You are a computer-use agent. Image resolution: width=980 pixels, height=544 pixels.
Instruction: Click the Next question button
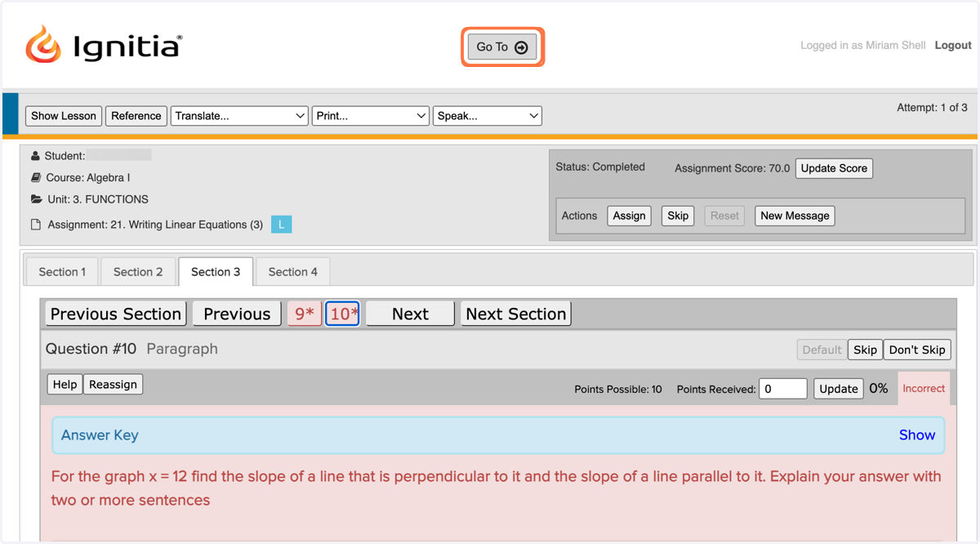[410, 314]
